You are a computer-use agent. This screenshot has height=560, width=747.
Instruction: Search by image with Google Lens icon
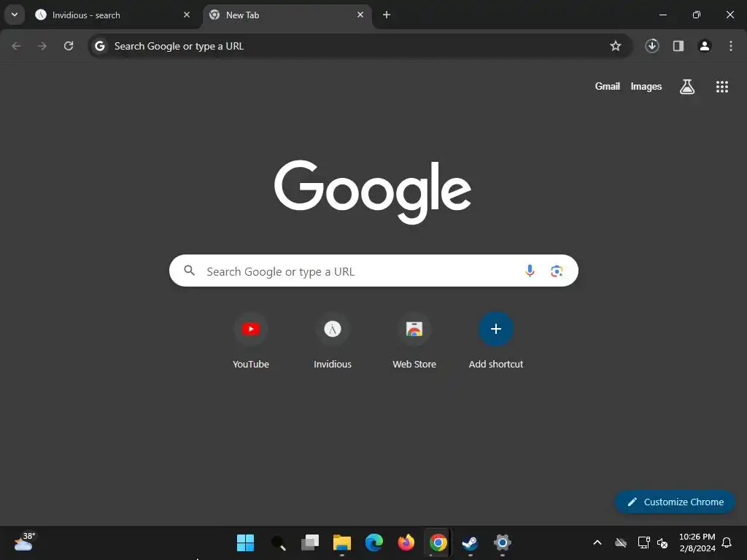pyautogui.click(x=557, y=271)
